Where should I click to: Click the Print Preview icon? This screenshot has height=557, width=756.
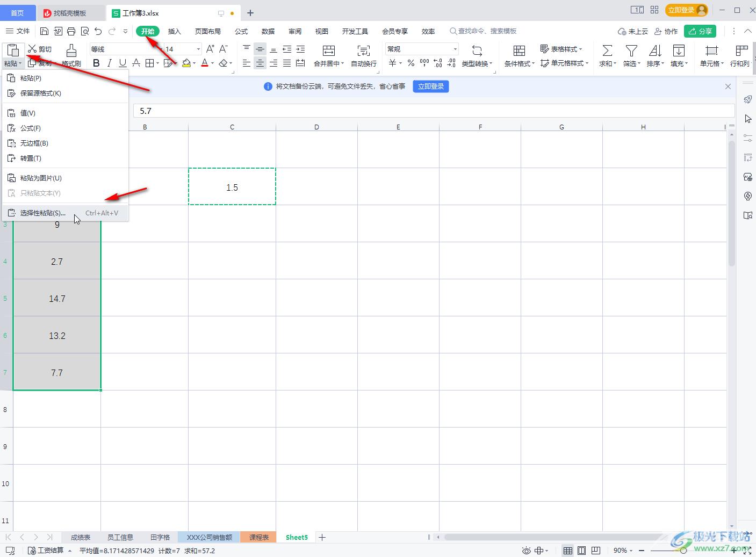(x=84, y=31)
